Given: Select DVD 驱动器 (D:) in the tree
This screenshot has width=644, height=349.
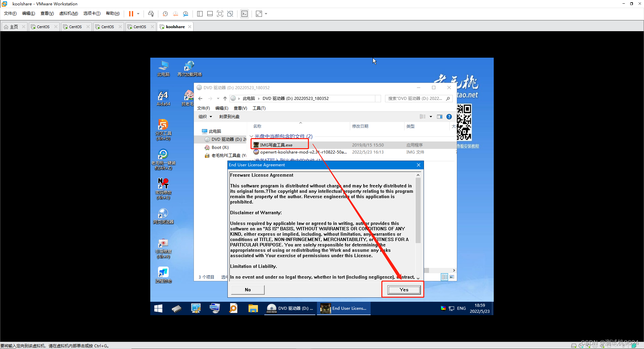Looking at the screenshot, I should [x=225, y=139].
